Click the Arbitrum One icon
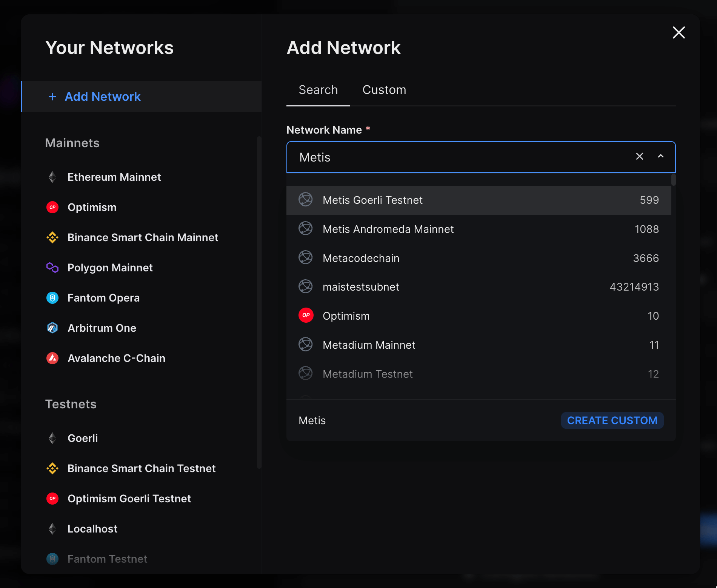This screenshot has width=717, height=588. point(52,328)
